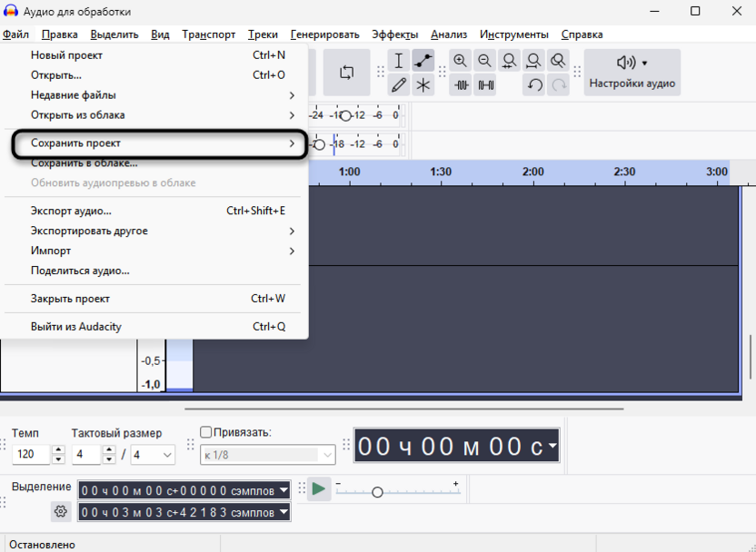Click Trim audio outside selection icon

tap(460, 85)
